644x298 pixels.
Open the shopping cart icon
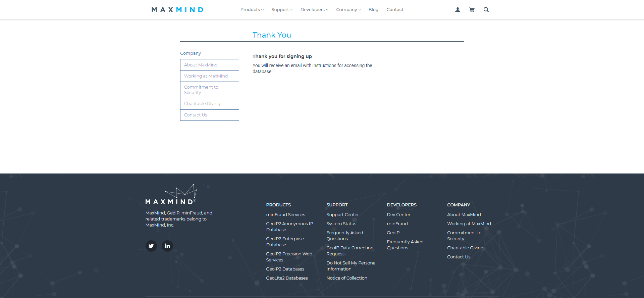pyautogui.click(x=472, y=10)
